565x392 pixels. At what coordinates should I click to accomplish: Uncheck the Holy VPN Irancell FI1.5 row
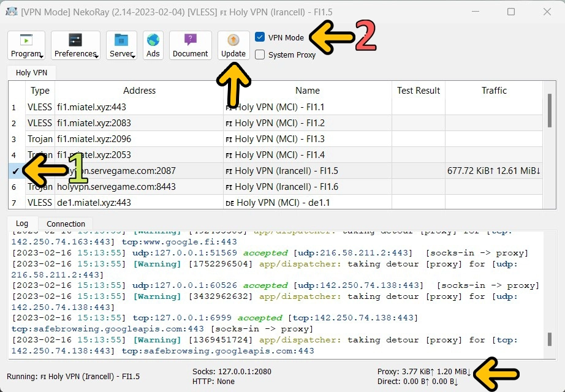[15, 171]
